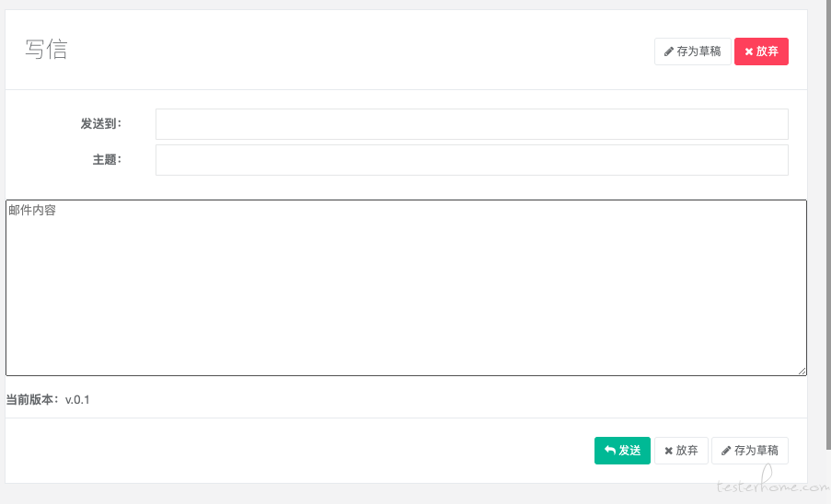Save draft via bottom 存为草稿 button
831x504 pixels.
pos(750,451)
